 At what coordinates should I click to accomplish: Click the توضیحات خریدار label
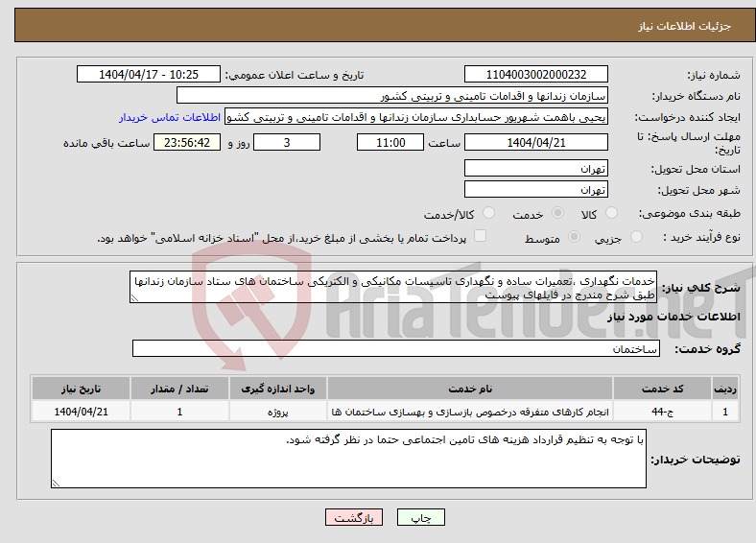(696, 460)
